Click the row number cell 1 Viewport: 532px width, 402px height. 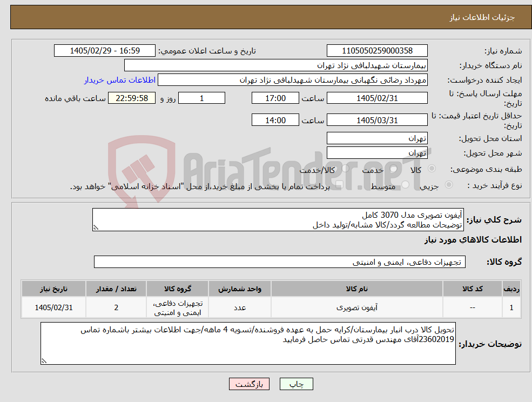tap(511, 307)
